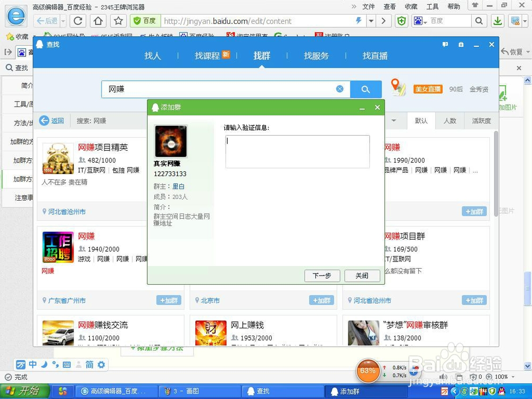Click +加群 for the 北京市 group
532x399 pixels.
322,300
